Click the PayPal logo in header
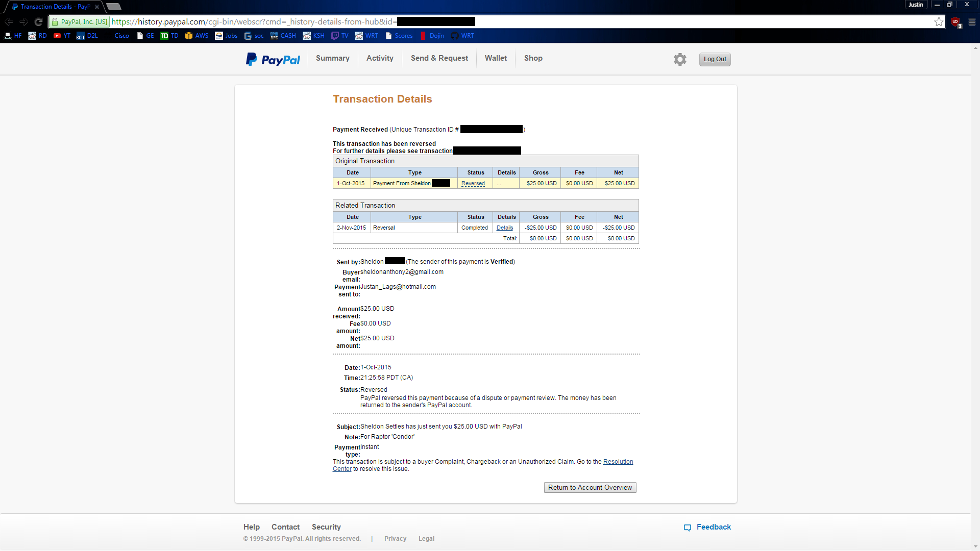Image resolution: width=980 pixels, height=551 pixels. [x=273, y=59]
